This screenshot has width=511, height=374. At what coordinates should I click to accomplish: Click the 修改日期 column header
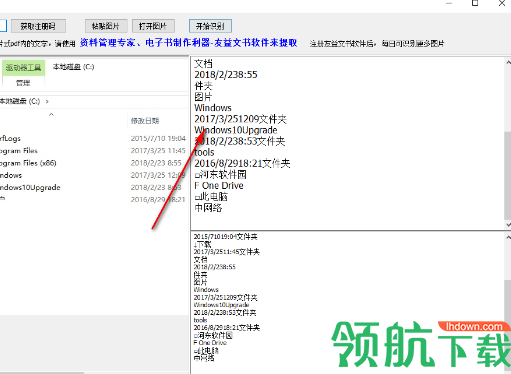(145, 121)
